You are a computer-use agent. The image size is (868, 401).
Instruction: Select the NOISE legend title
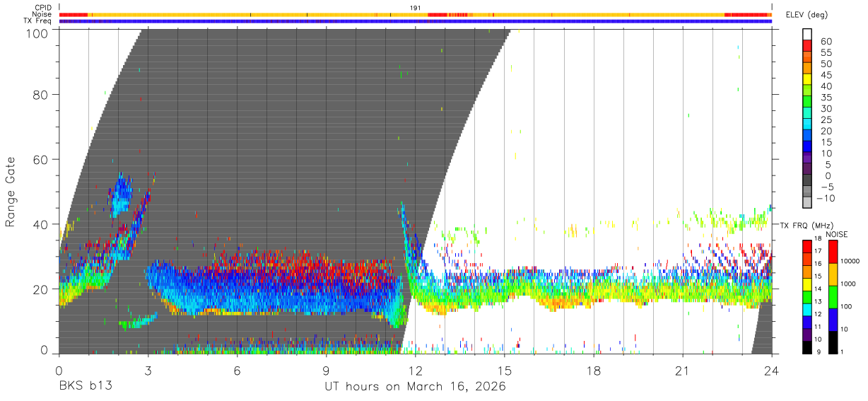point(836,234)
